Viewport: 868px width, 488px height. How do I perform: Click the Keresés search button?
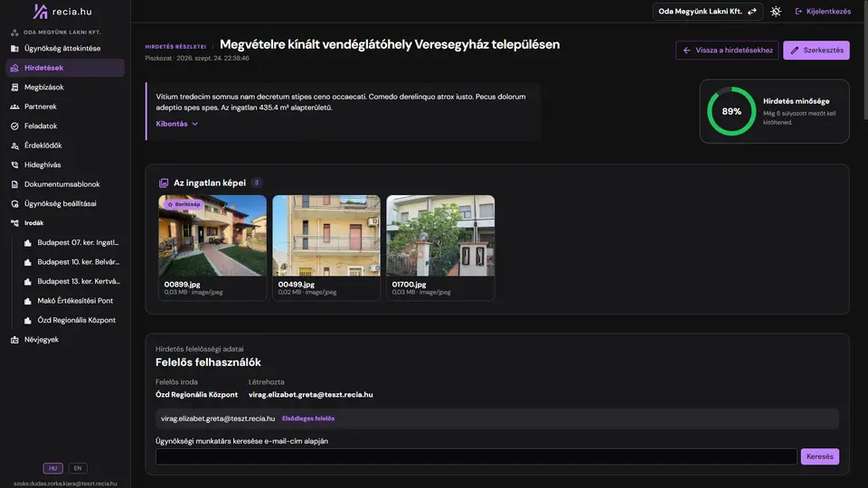[x=820, y=456]
